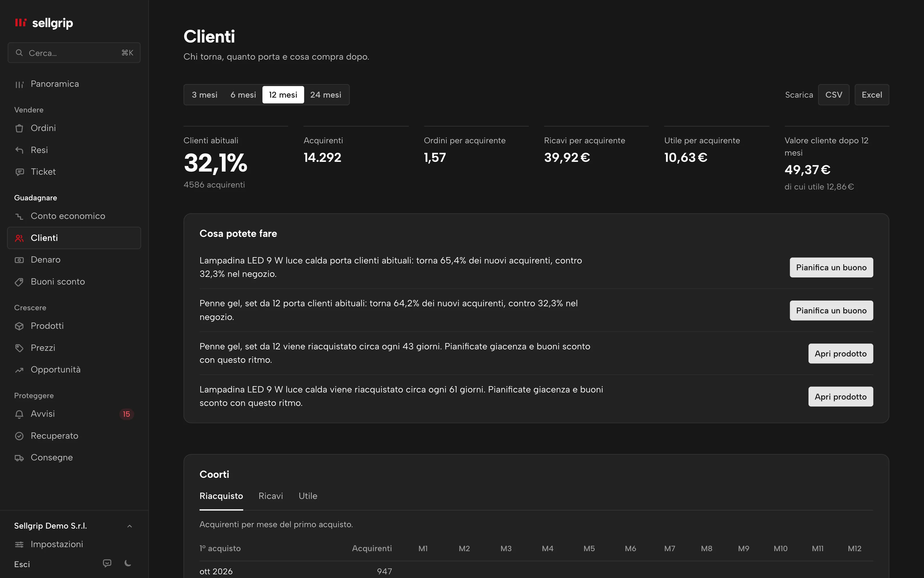The width and height of the screenshot is (924, 578).
Task: Click the Ordini shopping bag icon
Action: pos(19,128)
